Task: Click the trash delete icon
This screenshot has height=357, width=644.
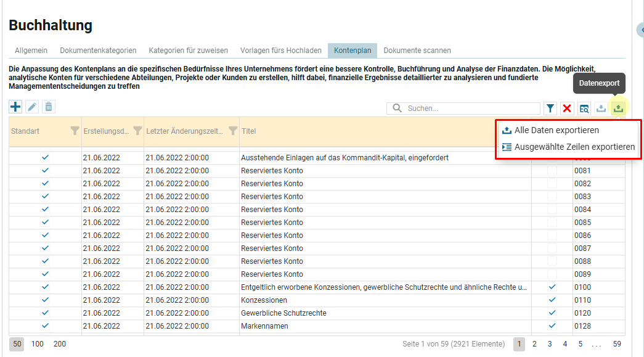Action: coord(48,107)
